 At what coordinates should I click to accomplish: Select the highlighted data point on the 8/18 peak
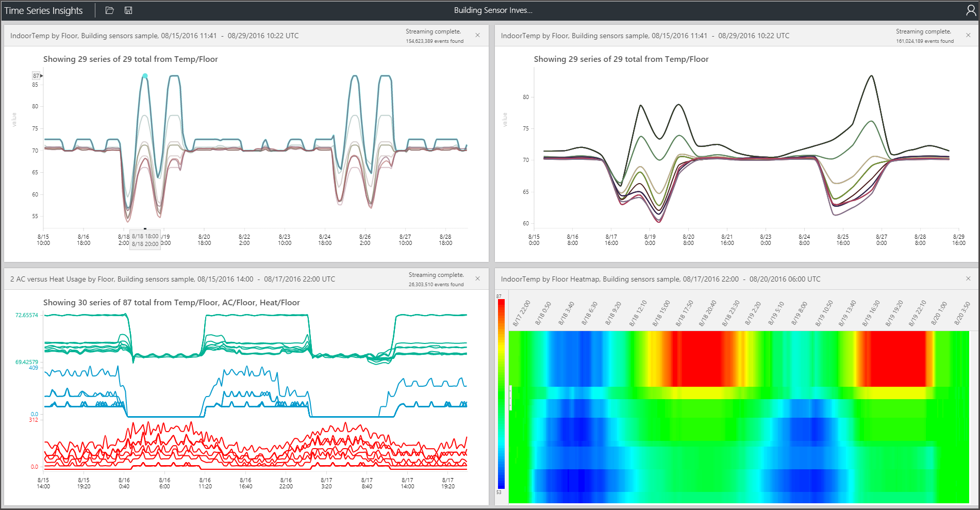point(145,75)
